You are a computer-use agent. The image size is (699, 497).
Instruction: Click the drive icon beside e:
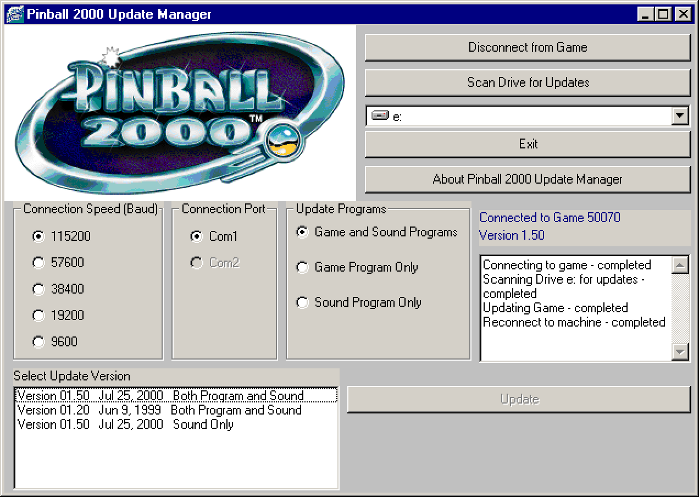click(x=380, y=115)
